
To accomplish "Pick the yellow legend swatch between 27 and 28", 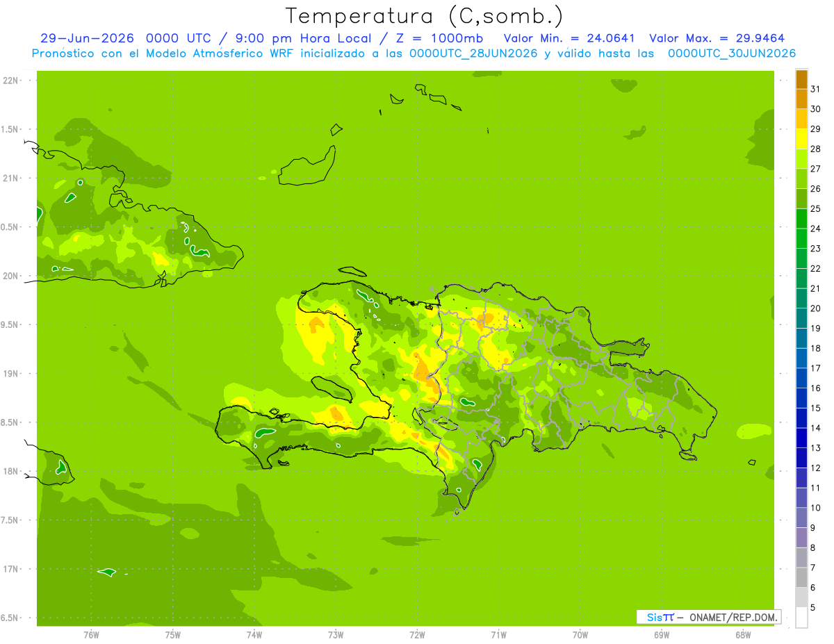I will (x=801, y=159).
